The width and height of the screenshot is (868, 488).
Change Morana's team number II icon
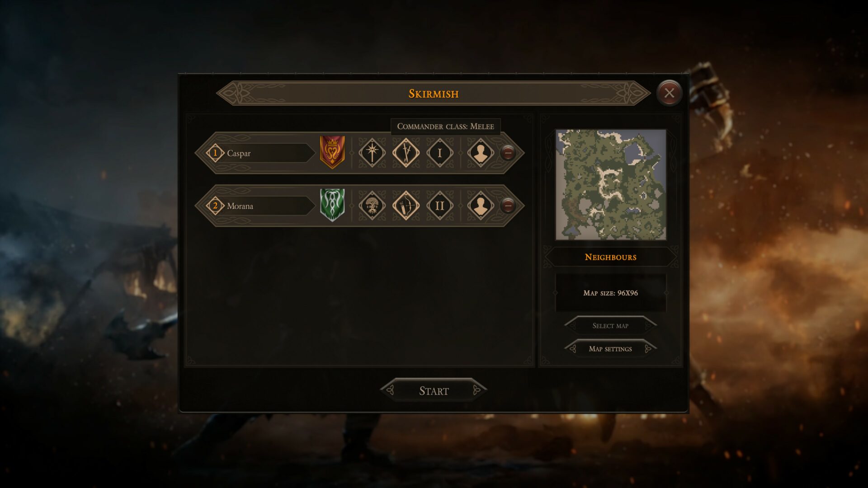[x=439, y=206]
